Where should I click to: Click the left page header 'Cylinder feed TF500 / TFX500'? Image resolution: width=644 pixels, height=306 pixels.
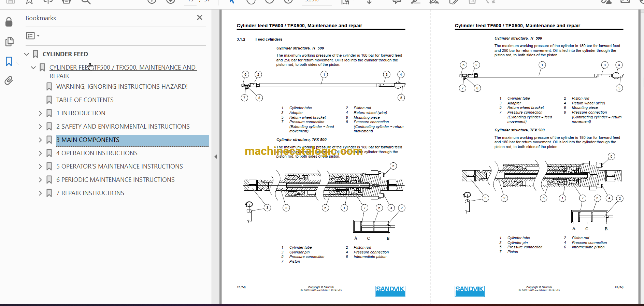(x=299, y=26)
